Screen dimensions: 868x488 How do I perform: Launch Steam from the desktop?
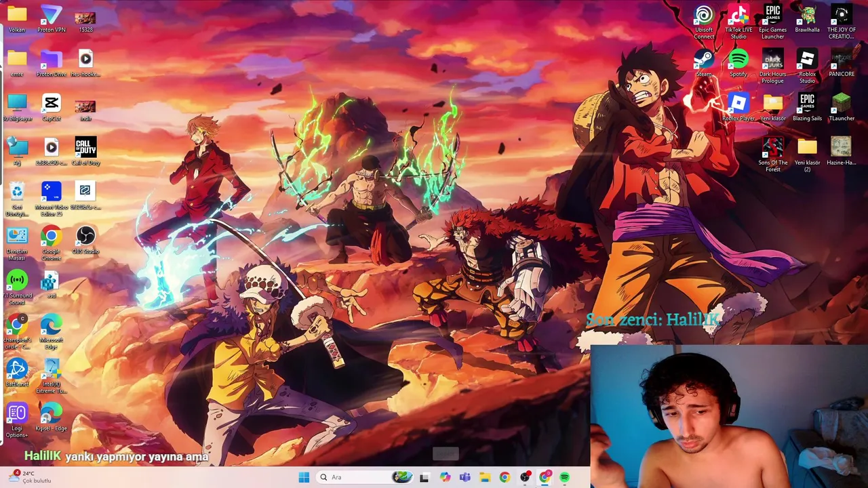704,63
